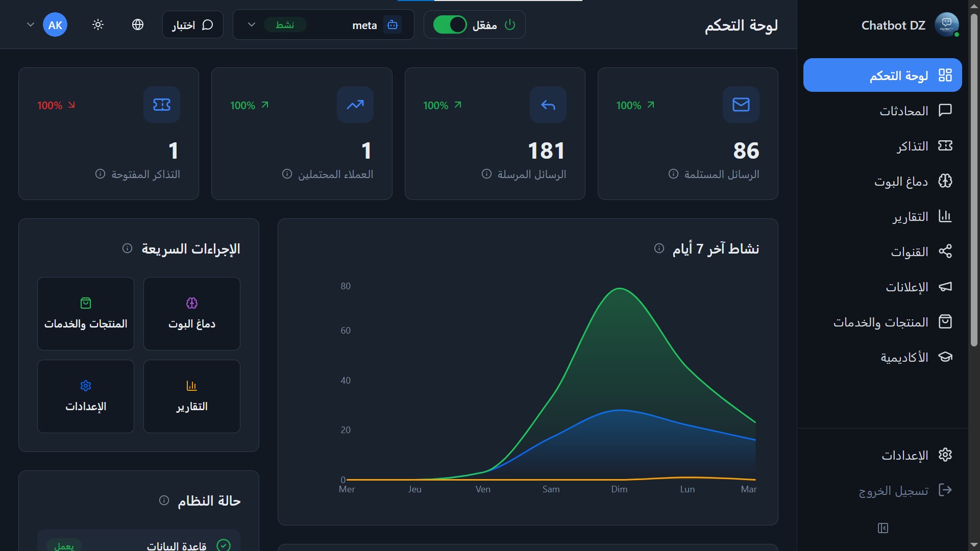Open the المحادثات speech bubble icon in sidebar
This screenshot has width=980, height=551.
(x=945, y=110)
